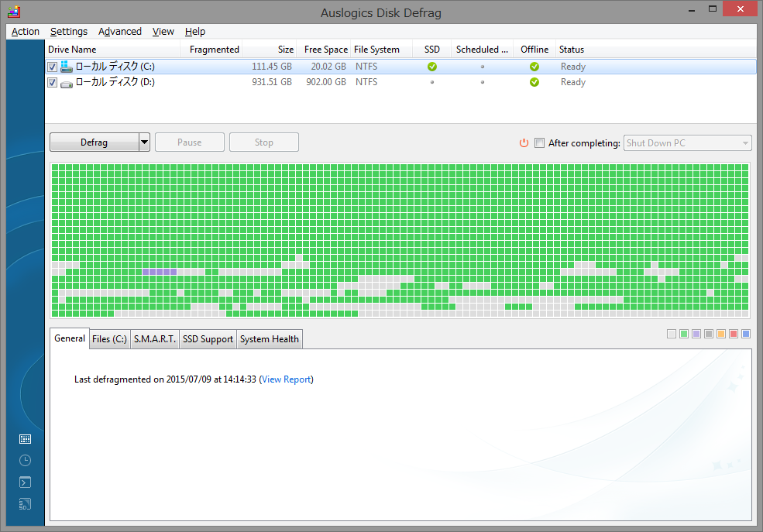Viewport: 763px width, 532px height.
Task: Select the cluster map icon in left sidebar
Action: coord(25,438)
